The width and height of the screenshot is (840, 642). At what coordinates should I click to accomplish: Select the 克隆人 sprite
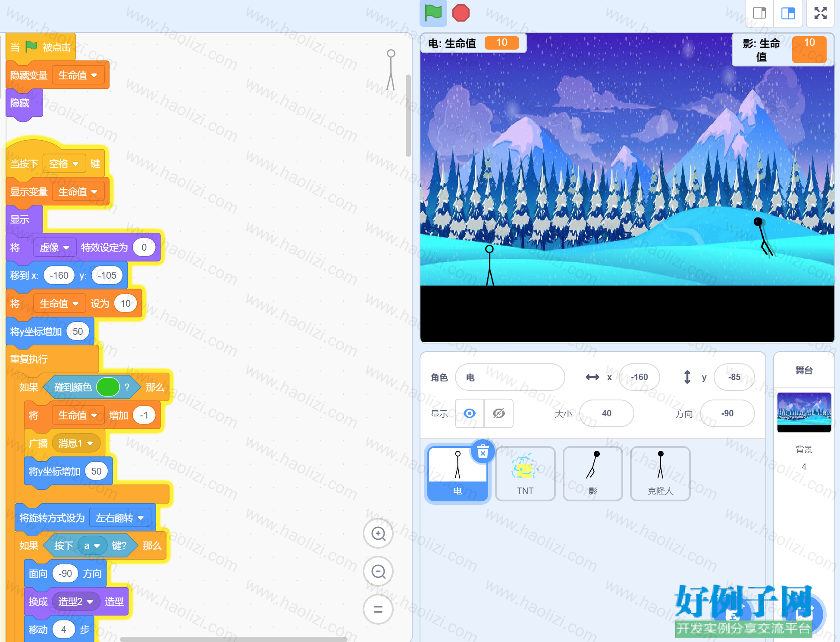point(660,474)
